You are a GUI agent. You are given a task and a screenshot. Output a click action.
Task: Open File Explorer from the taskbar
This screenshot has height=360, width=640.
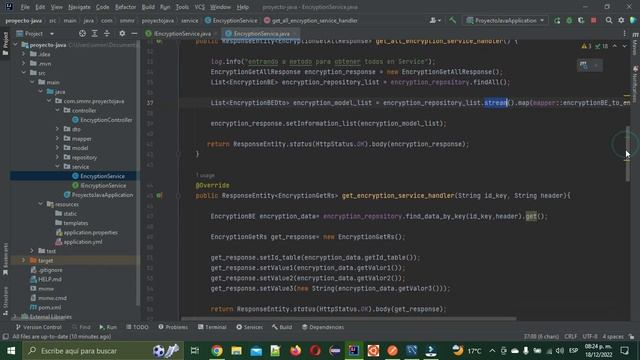tap(236, 351)
